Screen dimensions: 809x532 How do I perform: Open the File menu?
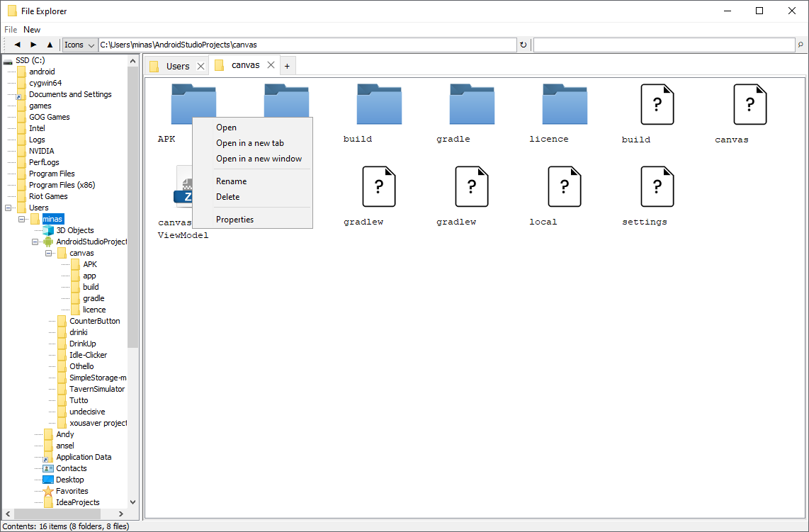coord(11,29)
